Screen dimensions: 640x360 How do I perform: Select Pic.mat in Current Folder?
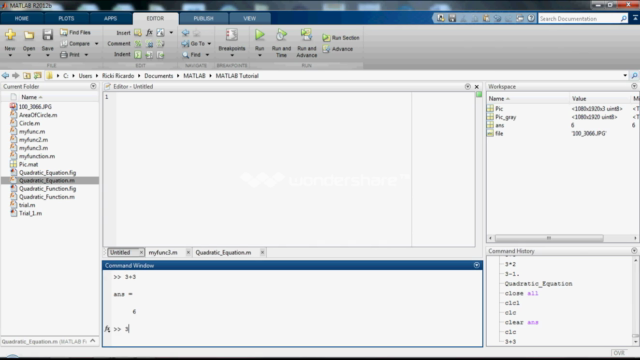click(28, 164)
